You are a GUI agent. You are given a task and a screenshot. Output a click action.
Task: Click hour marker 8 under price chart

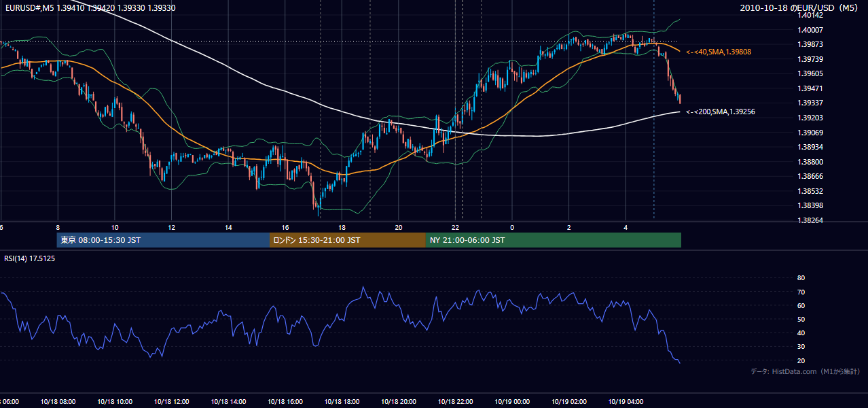(58, 228)
